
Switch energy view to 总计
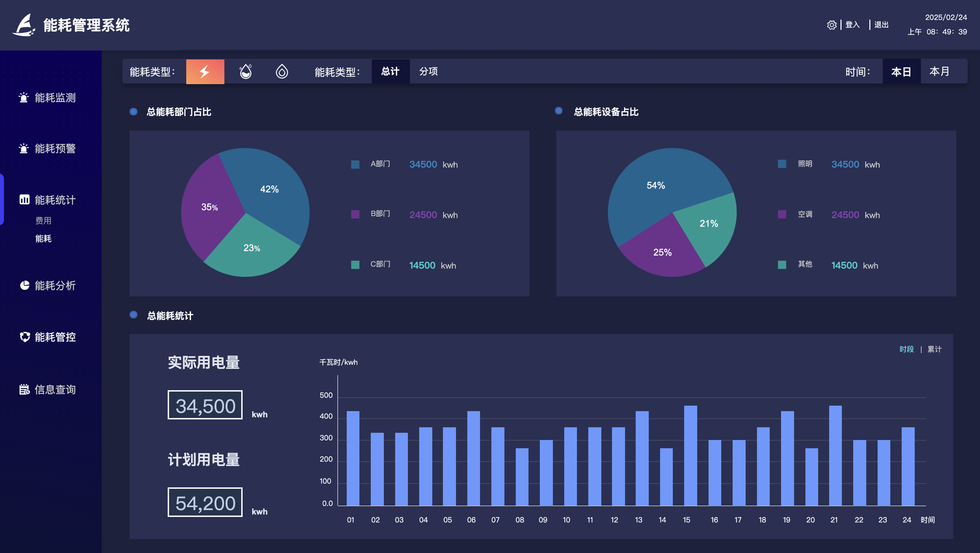[x=390, y=71]
